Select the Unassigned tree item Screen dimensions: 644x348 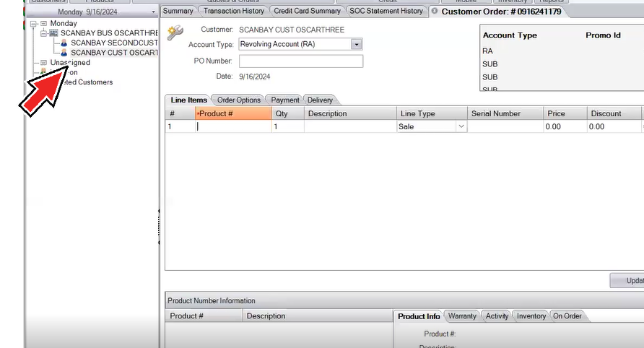pos(70,63)
